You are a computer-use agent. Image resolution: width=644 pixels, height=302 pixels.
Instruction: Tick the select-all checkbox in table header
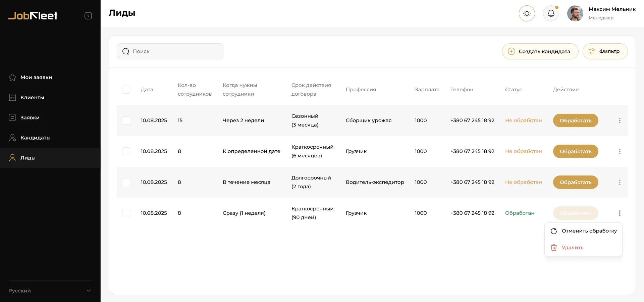point(126,90)
